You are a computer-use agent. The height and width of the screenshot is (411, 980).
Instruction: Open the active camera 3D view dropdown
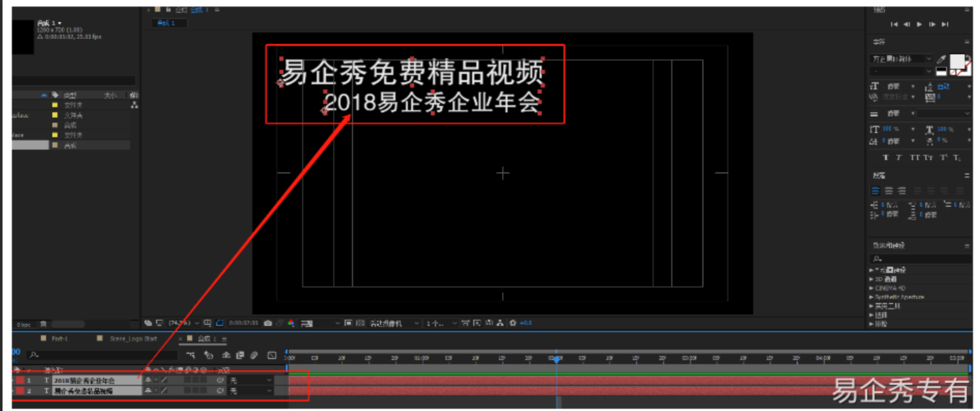point(394,324)
